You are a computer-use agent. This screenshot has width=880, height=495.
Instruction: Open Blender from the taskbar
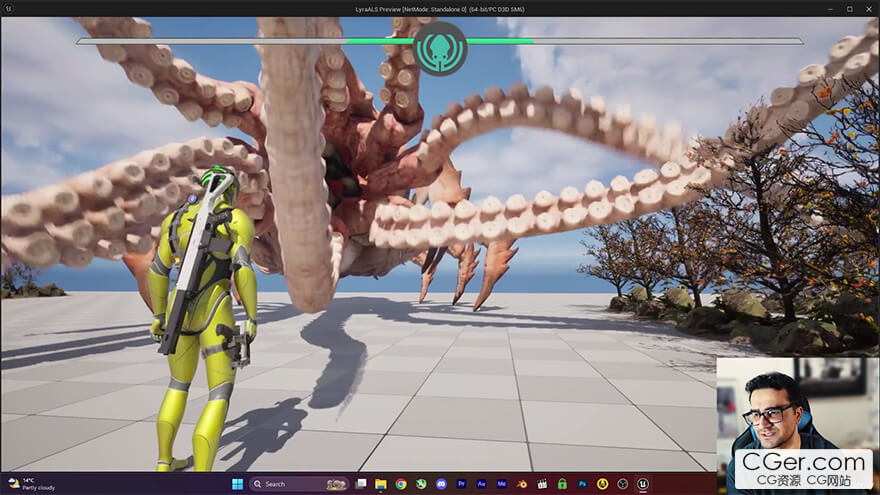pos(522,484)
